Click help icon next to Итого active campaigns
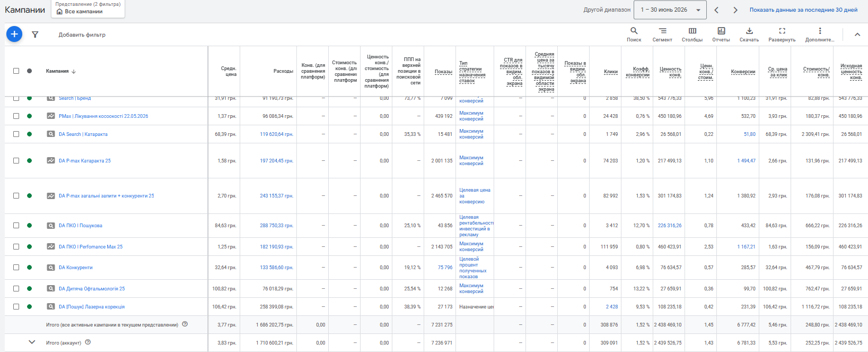The height and width of the screenshot is (352, 868). click(185, 324)
